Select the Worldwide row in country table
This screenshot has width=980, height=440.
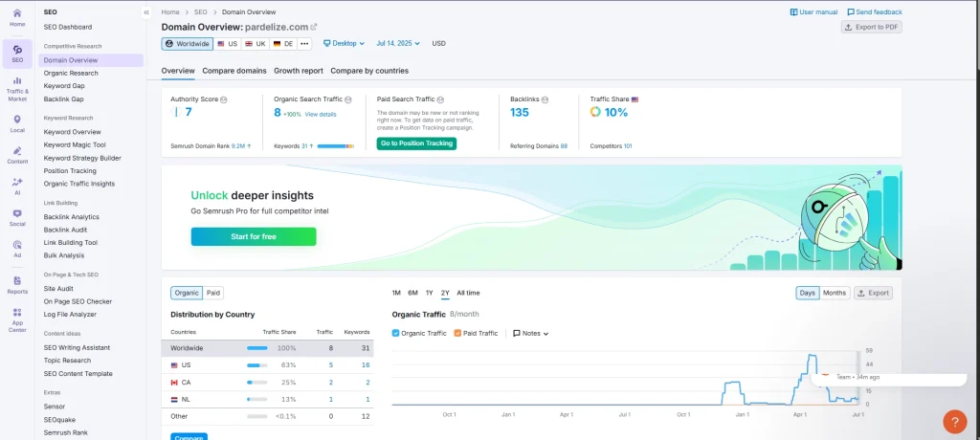click(268, 348)
